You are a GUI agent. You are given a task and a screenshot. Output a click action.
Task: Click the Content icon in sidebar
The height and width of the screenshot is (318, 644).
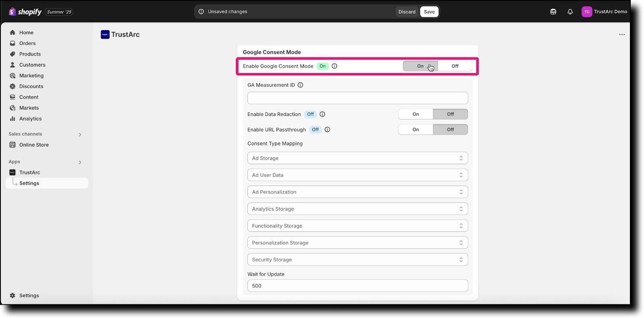(x=12, y=97)
